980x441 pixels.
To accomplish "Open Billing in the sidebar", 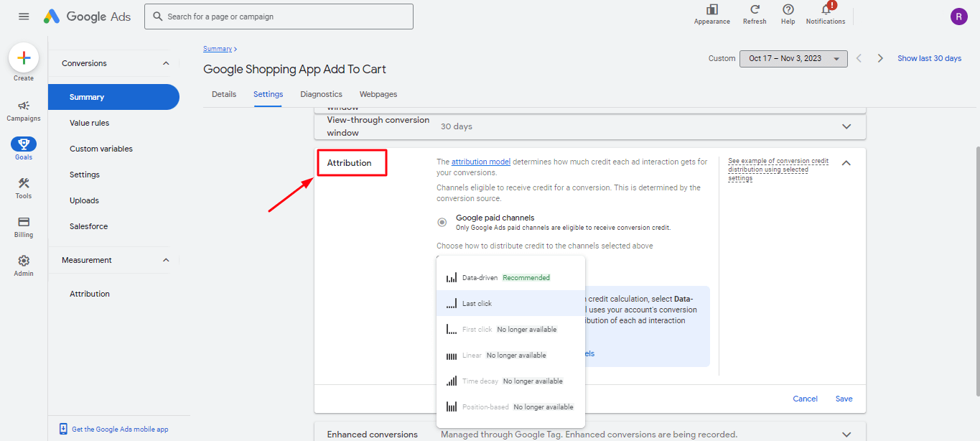I will tap(24, 226).
